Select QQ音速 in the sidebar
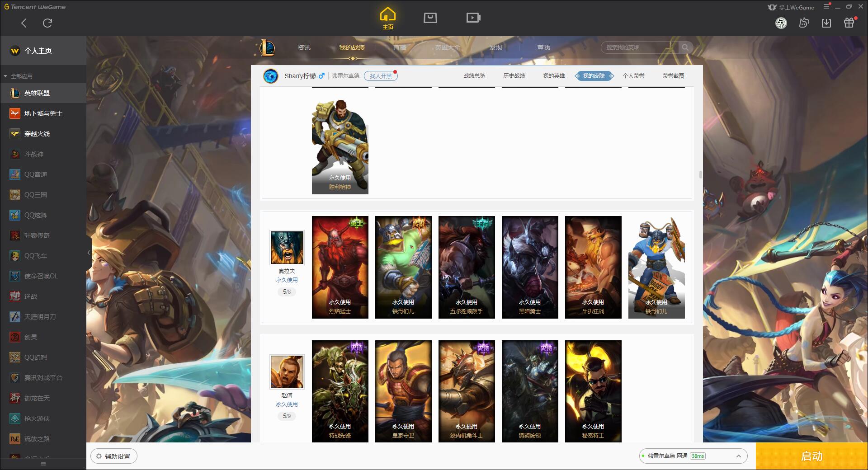Screen dimensions: 868x470 pyautogui.click(x=43, y=174)
